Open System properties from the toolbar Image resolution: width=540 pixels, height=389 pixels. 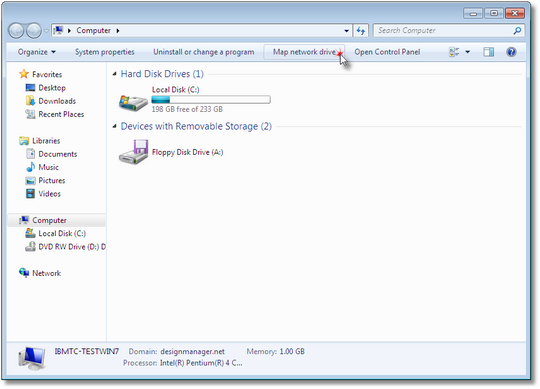[105, 52]
